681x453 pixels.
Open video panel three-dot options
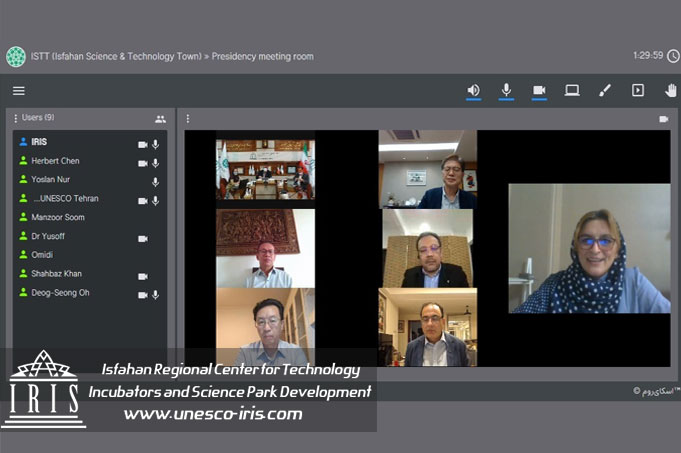point(188,118)
